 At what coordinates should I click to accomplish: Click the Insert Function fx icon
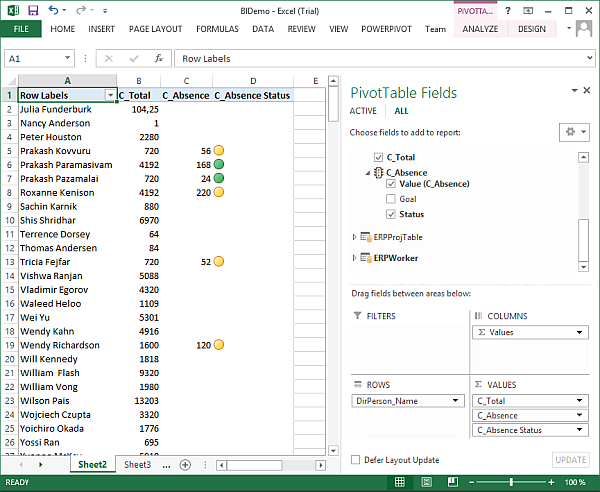coord(158,59)
